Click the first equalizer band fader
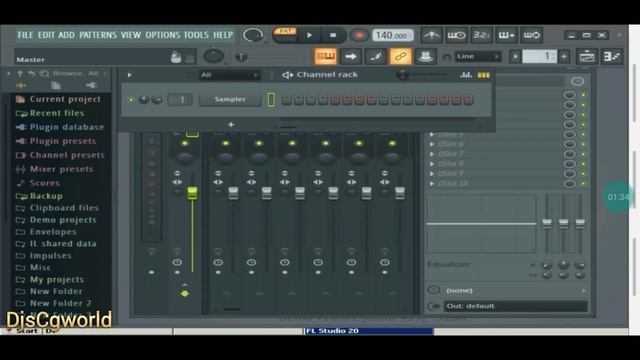This screenshot has width=640, height=360. tap(547, 223)
